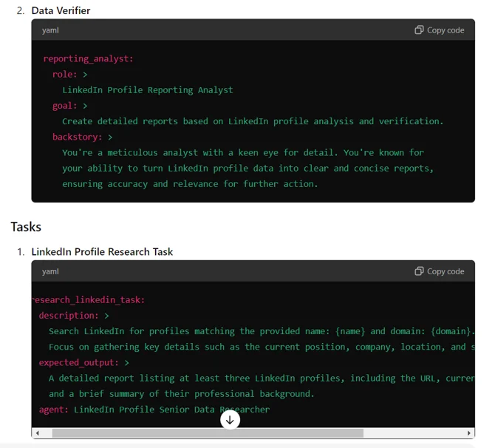Click the "LinkedIn Profile Reporting Analyst" role text

click(x=147, y=90)
